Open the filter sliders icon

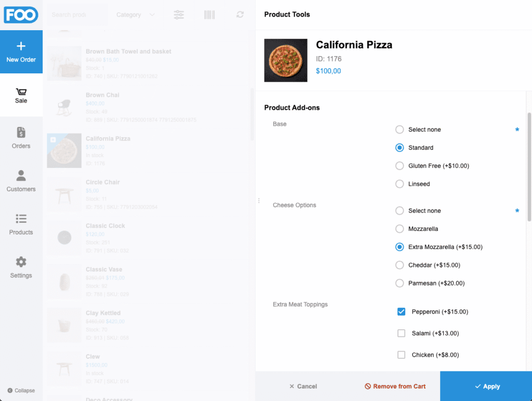[179, 15]
